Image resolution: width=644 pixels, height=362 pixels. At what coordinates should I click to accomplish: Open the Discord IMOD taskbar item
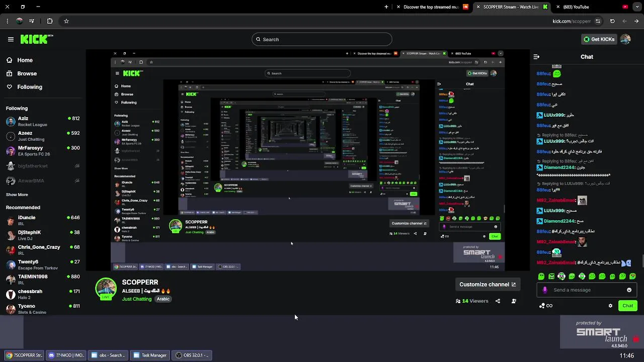click(x=66, y=355)
